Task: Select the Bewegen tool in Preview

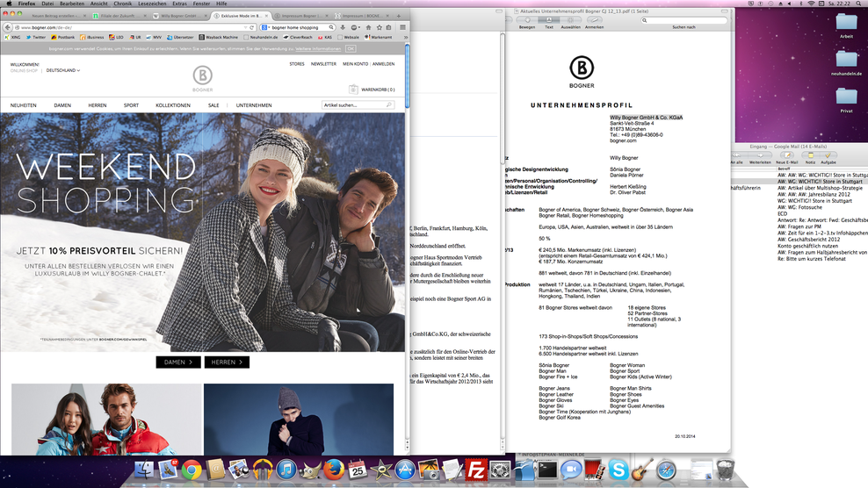Action: (526, 20)
